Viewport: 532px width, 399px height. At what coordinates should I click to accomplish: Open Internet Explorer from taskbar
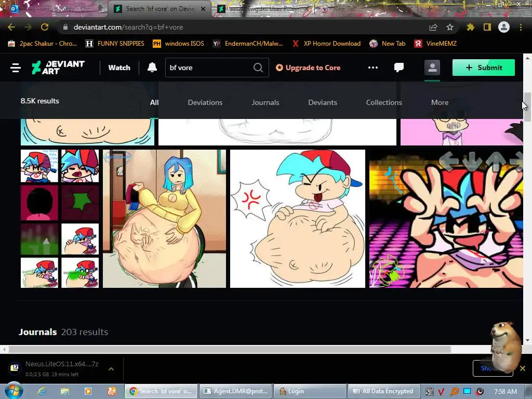click(42, 391)
